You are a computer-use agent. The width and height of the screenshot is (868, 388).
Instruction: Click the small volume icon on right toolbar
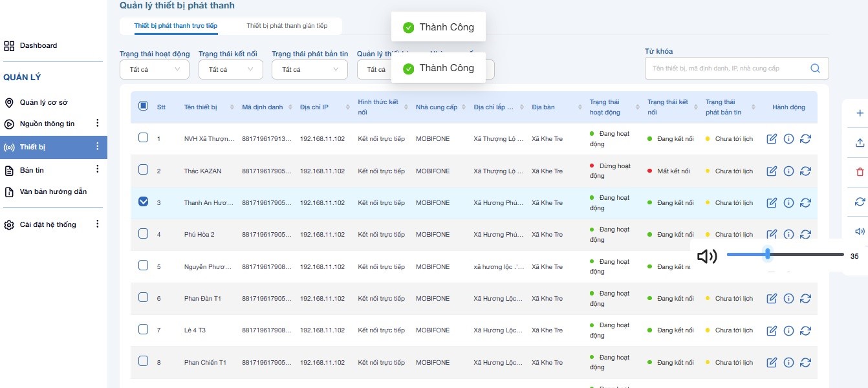860,232
